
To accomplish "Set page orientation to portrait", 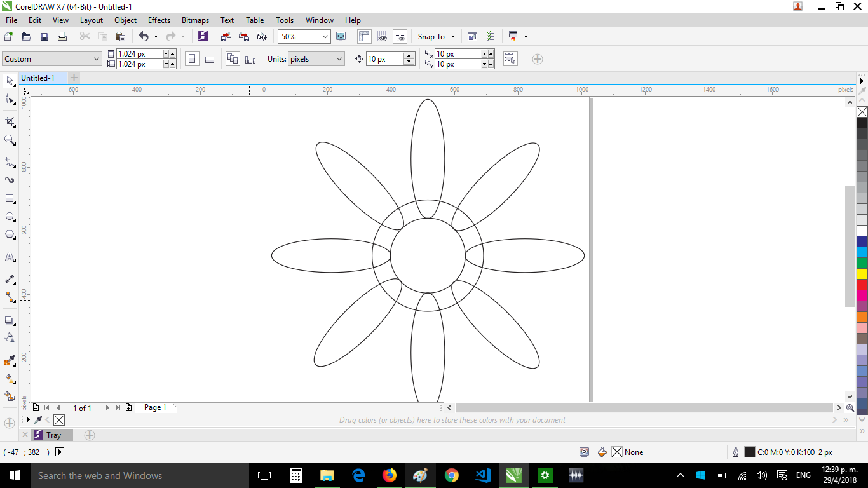I will pyautogui.click(x=192, y=59).
